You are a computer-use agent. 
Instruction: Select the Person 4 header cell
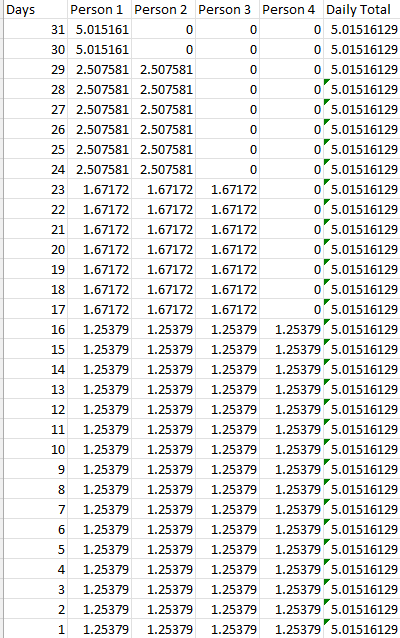pos(291,10)
